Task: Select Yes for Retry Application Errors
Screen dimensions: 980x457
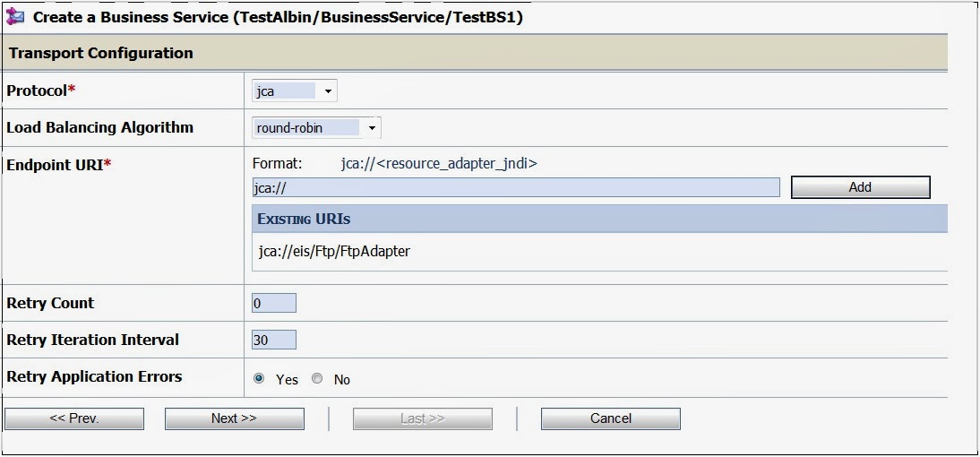Action: [x=259, y=378]
